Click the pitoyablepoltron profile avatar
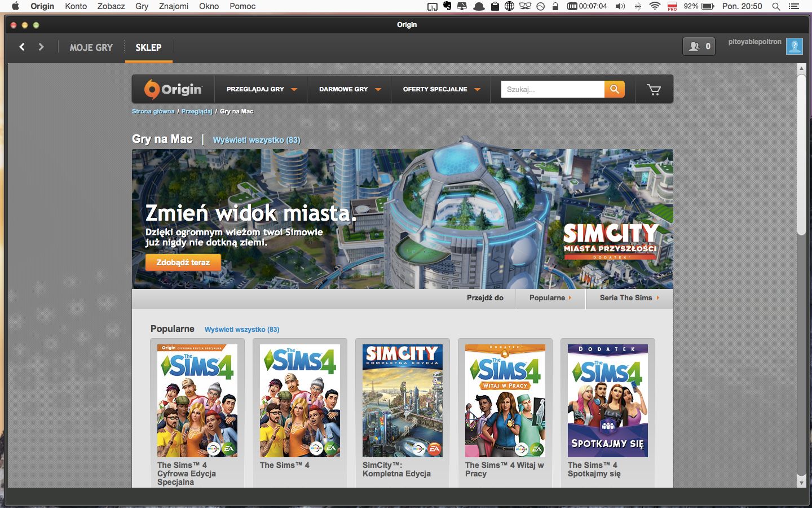Viewport: 812px width, 508px height. tap(795, 46)
